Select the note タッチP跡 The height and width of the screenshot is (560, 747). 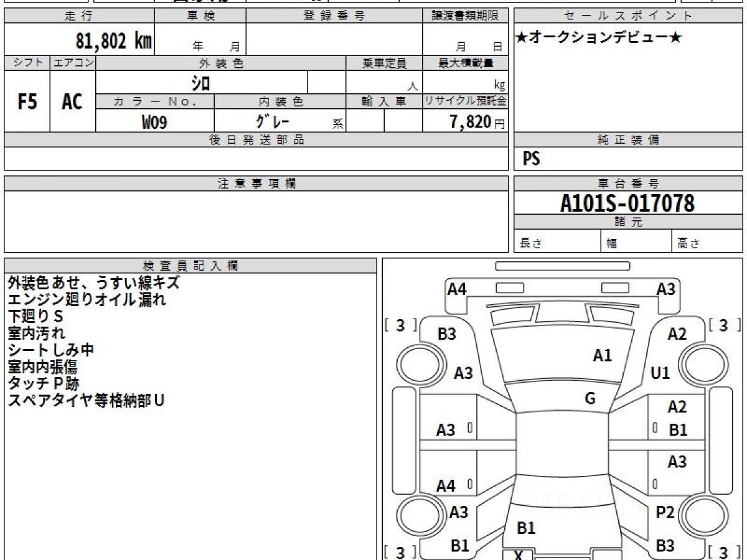[44, 383]
